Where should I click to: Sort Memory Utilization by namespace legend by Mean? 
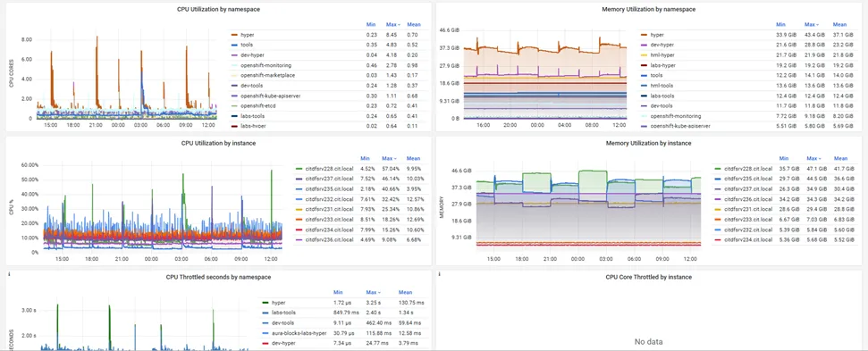839,24
